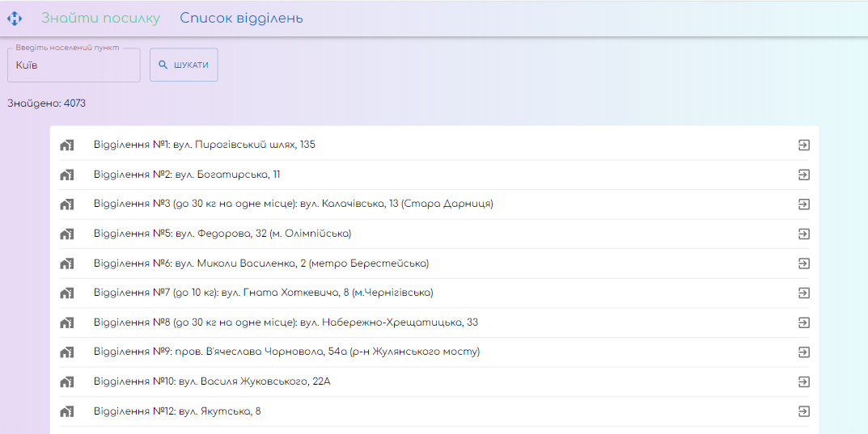Viewport: 868px width, 434px height.
Task: Click arrow icon for Відділення №9
Action: pos(803,352)
